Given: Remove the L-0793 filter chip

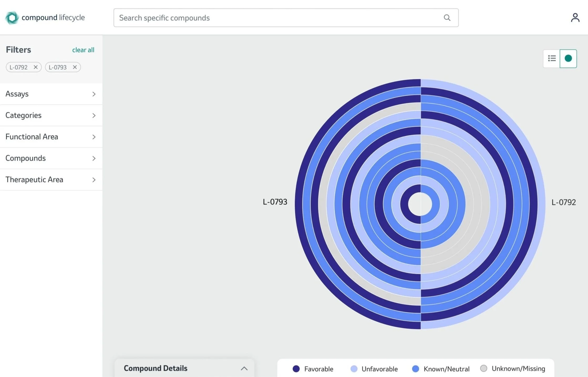Looking at the screenshot, I should pos(75,67).
